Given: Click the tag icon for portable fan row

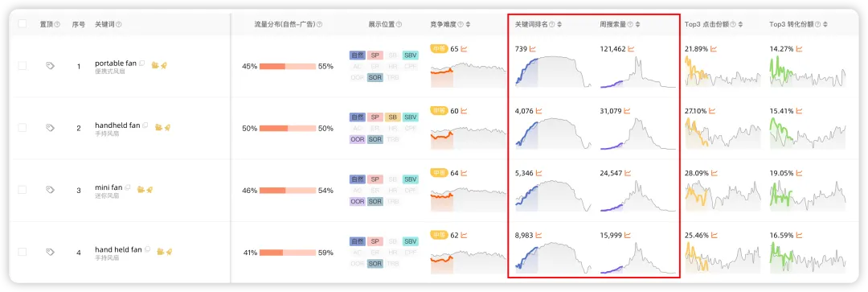Looking at the screenshot, I should [50, 65].
